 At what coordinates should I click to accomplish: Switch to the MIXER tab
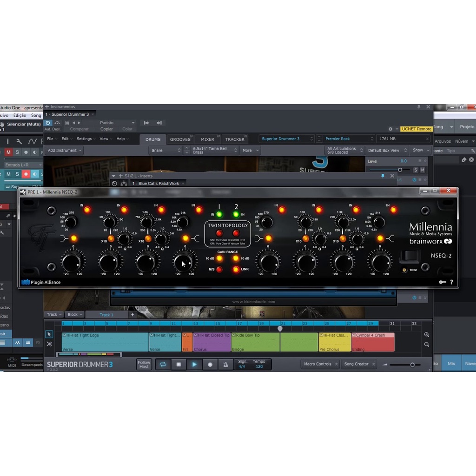coord(207,139)
